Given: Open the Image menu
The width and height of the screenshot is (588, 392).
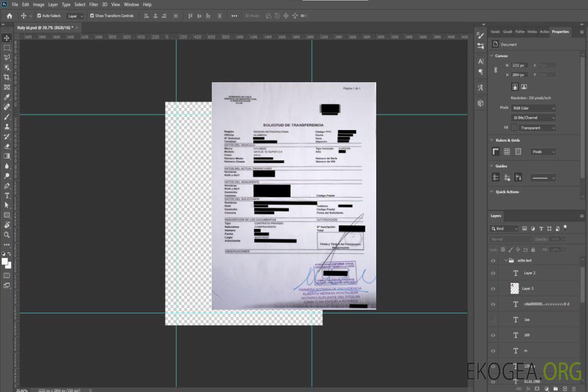Looking at the screenshot, I should click(39, 4).
